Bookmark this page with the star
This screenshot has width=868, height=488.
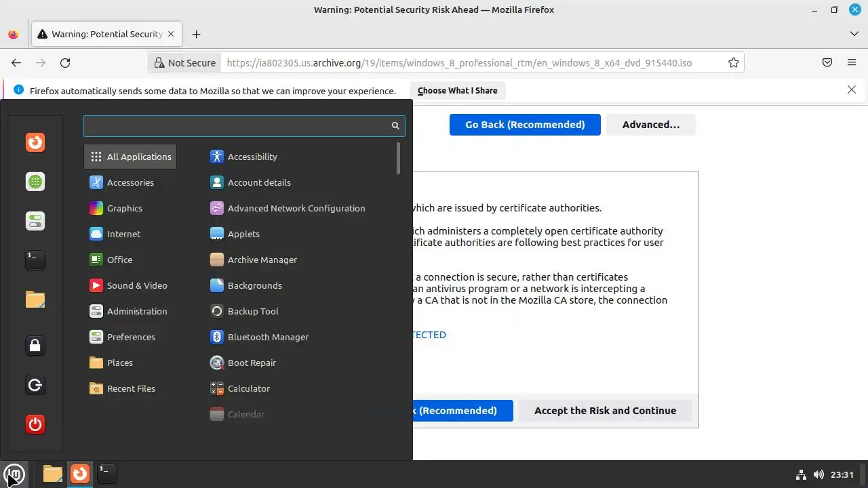click(x=733, y=62)
